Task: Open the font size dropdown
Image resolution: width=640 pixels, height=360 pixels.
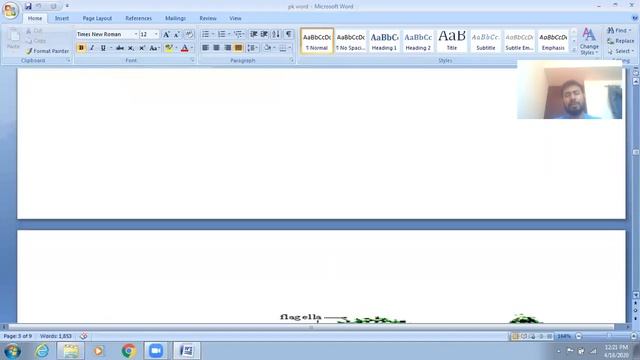Action: (x=156, y=35)
